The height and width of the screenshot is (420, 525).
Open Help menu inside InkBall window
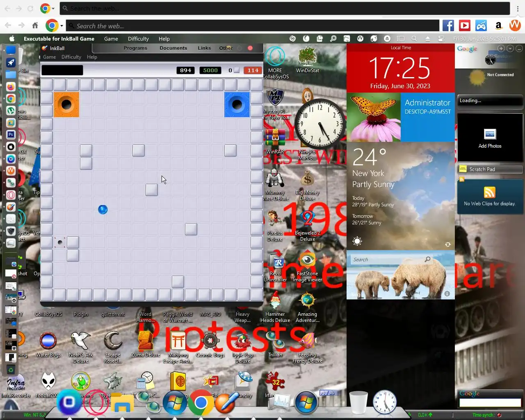(92, 57)
